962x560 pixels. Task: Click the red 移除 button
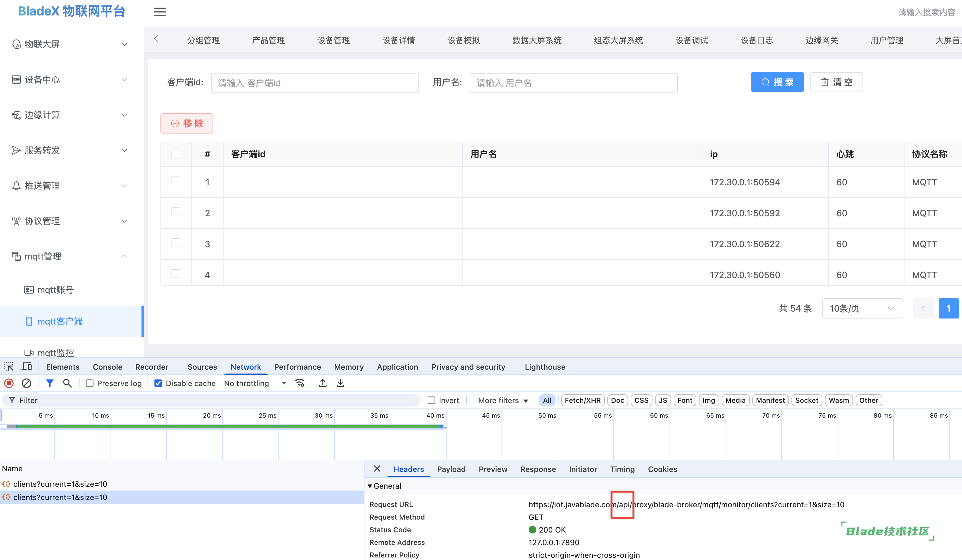(x=187, y=123)
